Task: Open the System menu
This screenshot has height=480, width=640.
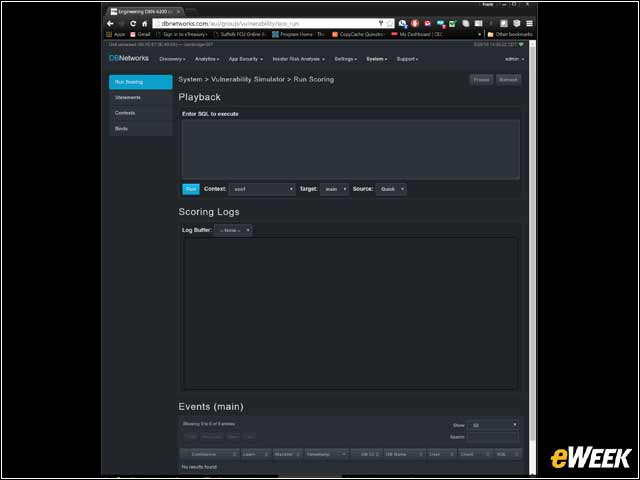Action: [x=377, y=59]
